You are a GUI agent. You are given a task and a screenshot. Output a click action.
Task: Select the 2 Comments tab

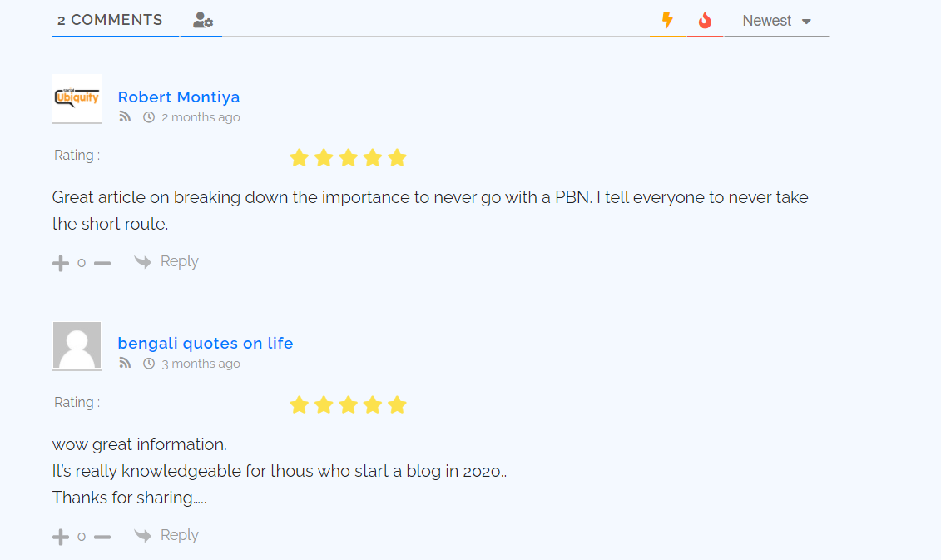(111, 20)
